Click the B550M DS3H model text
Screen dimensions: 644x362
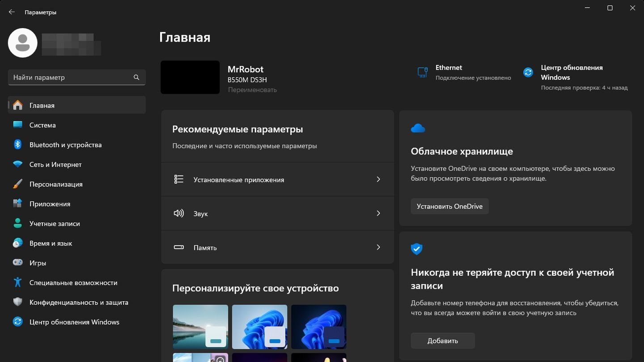pyautogui.click(x=247, y=80)
